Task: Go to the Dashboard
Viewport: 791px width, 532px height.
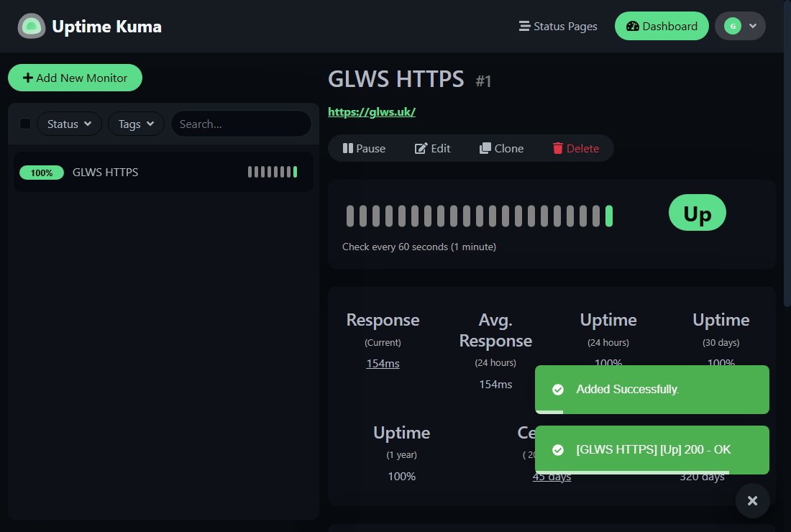Action: coord(662,26)
